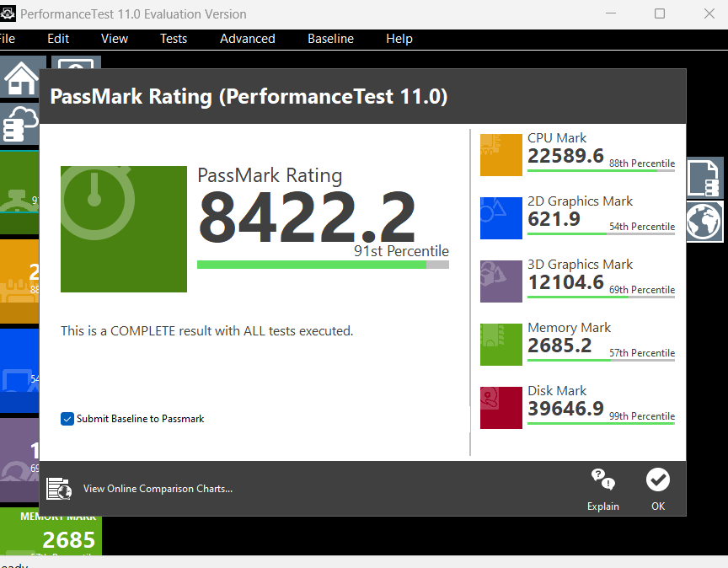728x568 pixels.
Task: Select the purple 3D graphics sidebar tile
Action: coord(19,460)
